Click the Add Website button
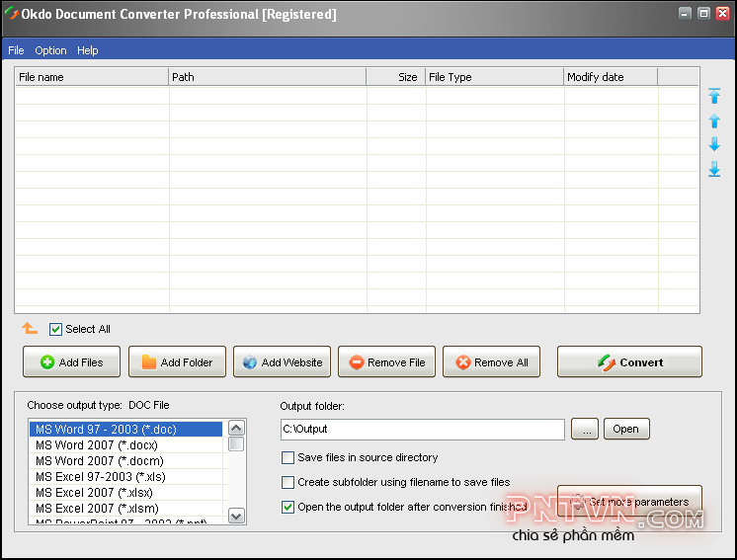The height and width of the screenshot is (560, 737). point(282,361)
